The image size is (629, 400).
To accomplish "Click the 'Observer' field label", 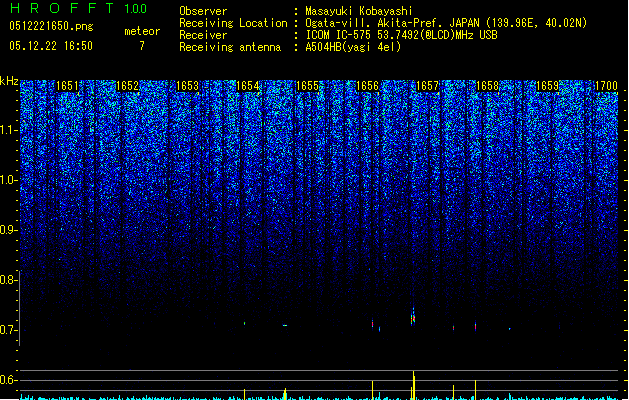I will click(203, 11).
